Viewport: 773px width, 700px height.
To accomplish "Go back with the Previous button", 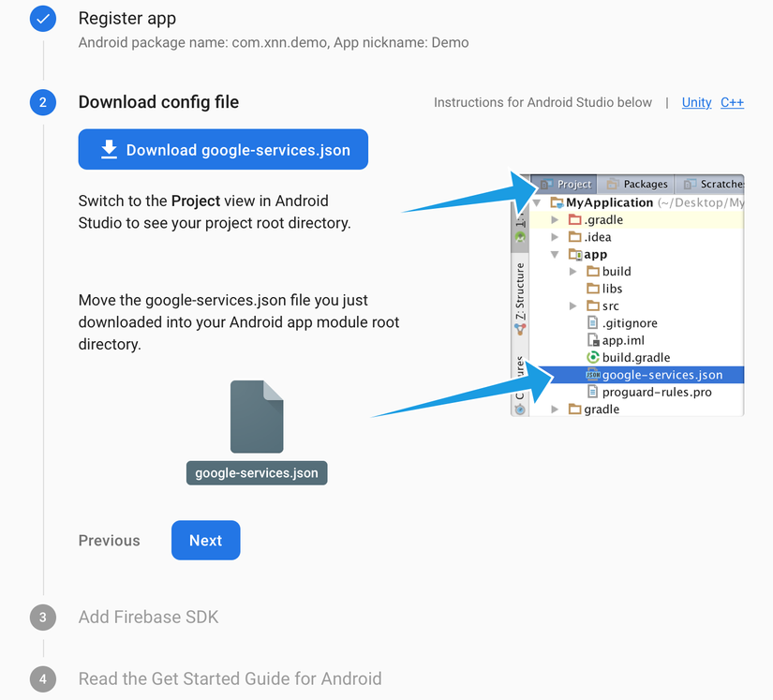I will (109, 541).
